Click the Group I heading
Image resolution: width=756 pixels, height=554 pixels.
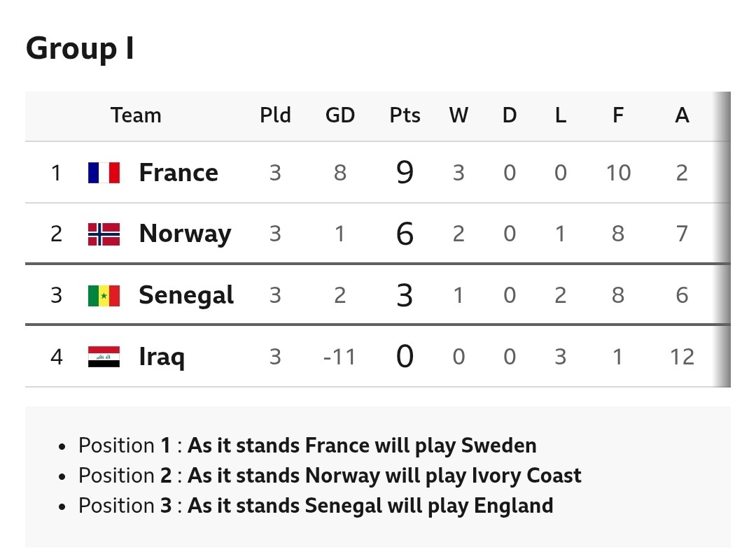[x=80, y=49]
